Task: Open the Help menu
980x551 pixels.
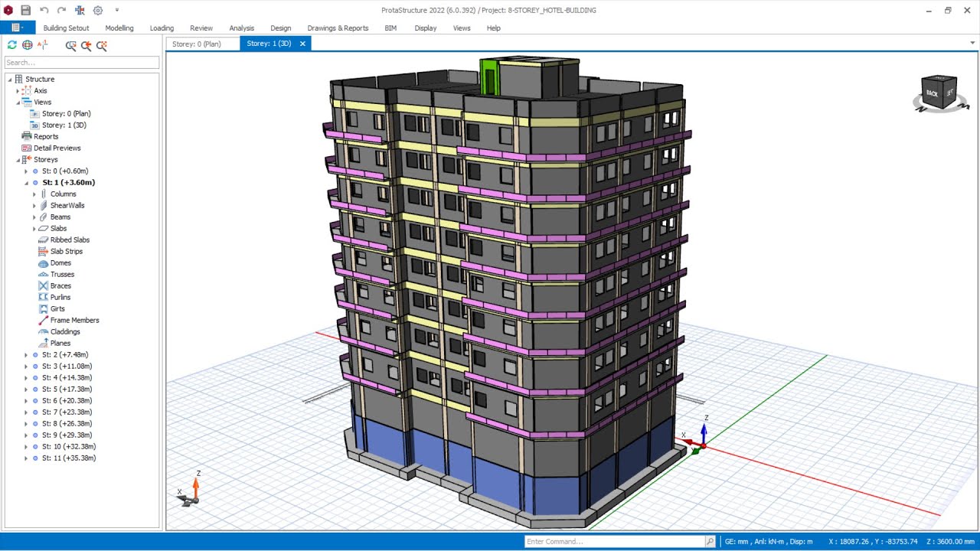Action: 493,28
